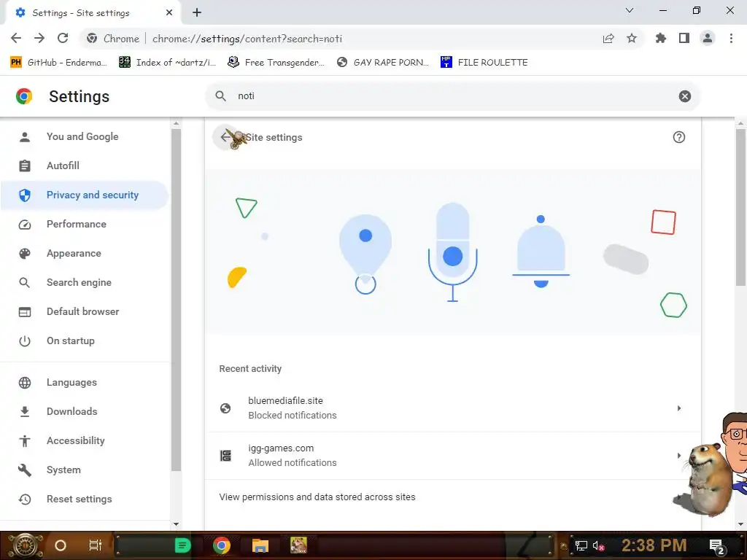Open the FILE ROULETTE bookmark
The image size is (747, 560).
(484, 63)
